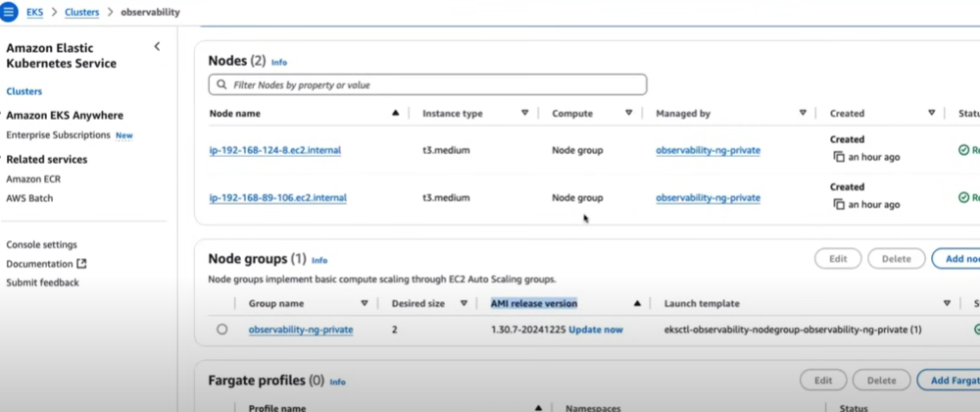This screenshot has width=980, height=412.
Task: Open Clusters in side navigation
Action: [24, 91]
